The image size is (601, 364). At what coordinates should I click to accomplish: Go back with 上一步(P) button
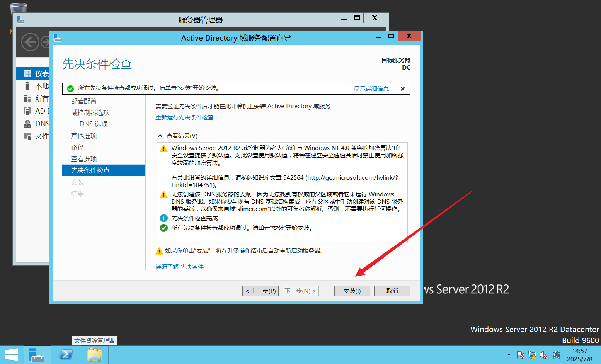click(260, 291)
